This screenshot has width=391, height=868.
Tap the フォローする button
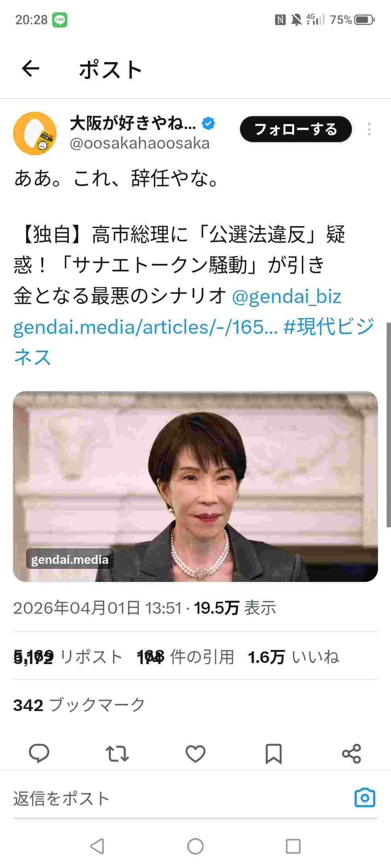pyautogui.click(x=296, y=129)
